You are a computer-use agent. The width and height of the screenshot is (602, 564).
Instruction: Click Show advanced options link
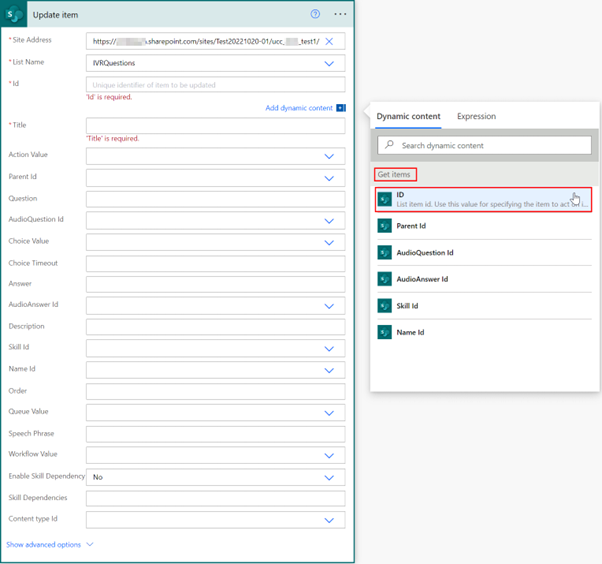(x=43, y=544)
